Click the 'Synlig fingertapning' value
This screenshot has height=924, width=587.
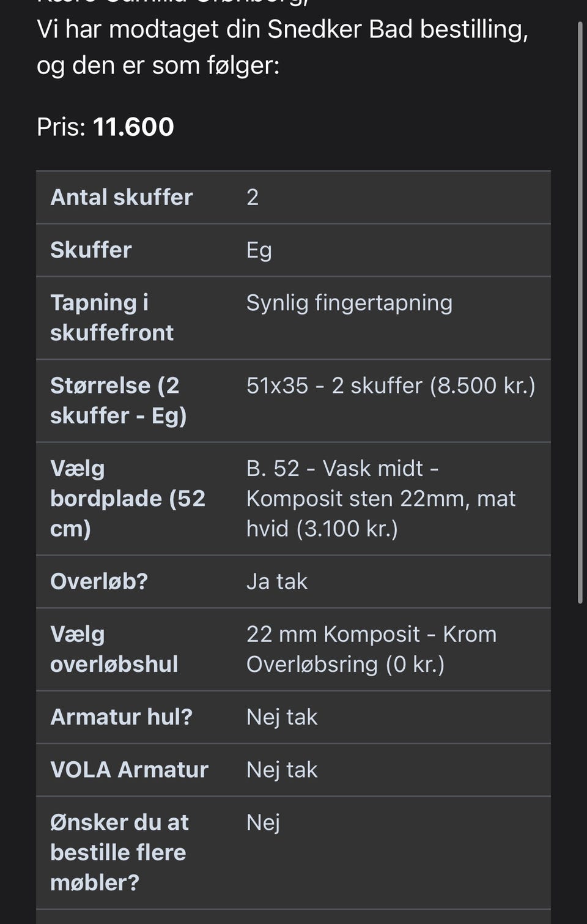(x=349, y=303)
